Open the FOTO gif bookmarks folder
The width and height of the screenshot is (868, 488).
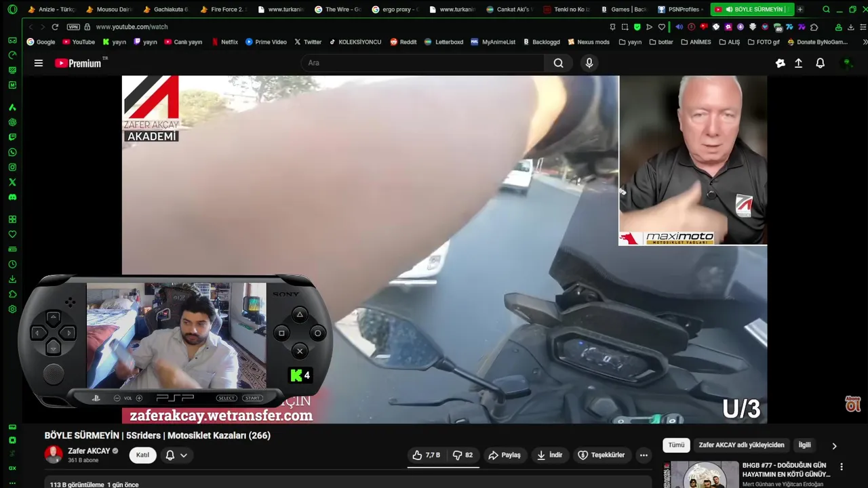pyautogui.click(x=764, y=42)
